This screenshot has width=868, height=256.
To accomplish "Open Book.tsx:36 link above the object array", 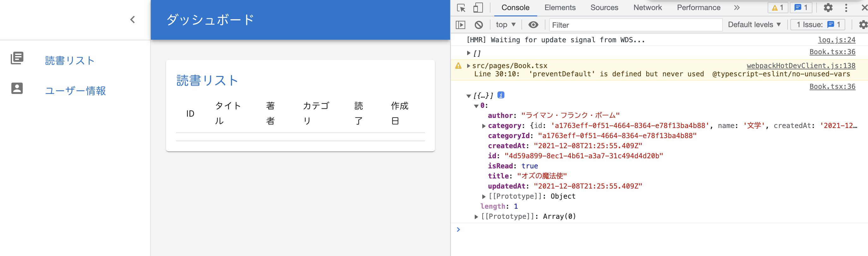I will [x=832, y=86].
